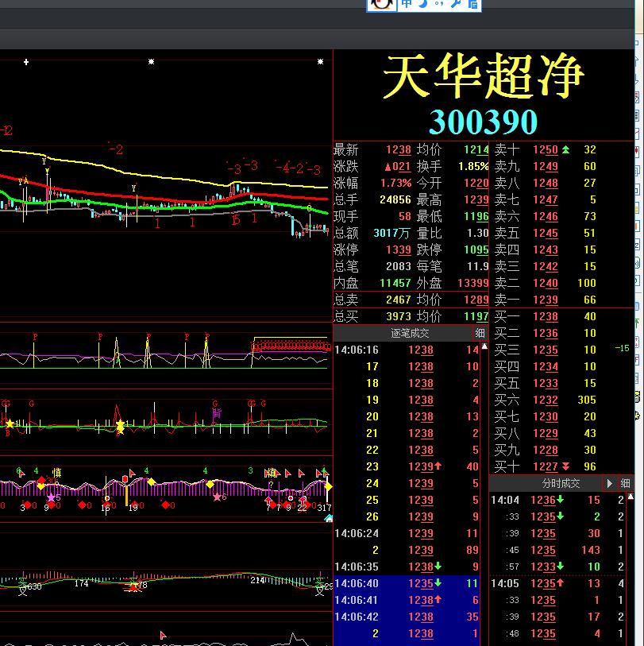
Task: Click the 总额 value 3017万
Action: (x=391, y=233)
